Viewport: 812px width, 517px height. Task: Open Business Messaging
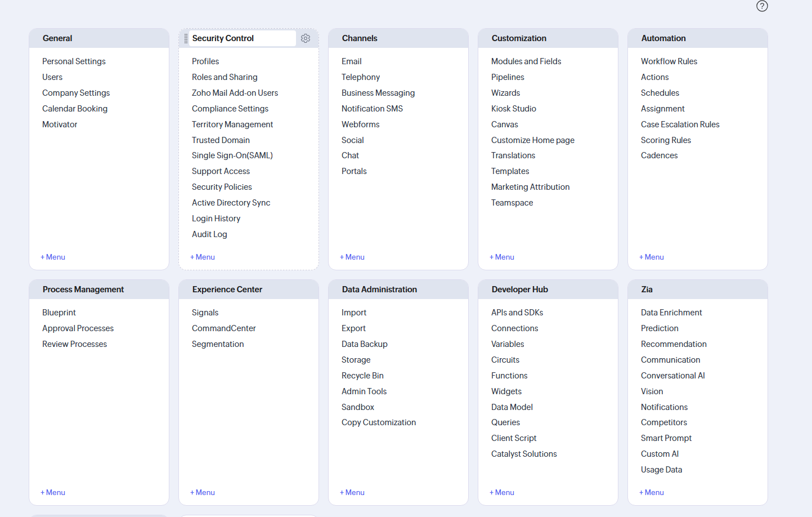click(x=378, y=93)
